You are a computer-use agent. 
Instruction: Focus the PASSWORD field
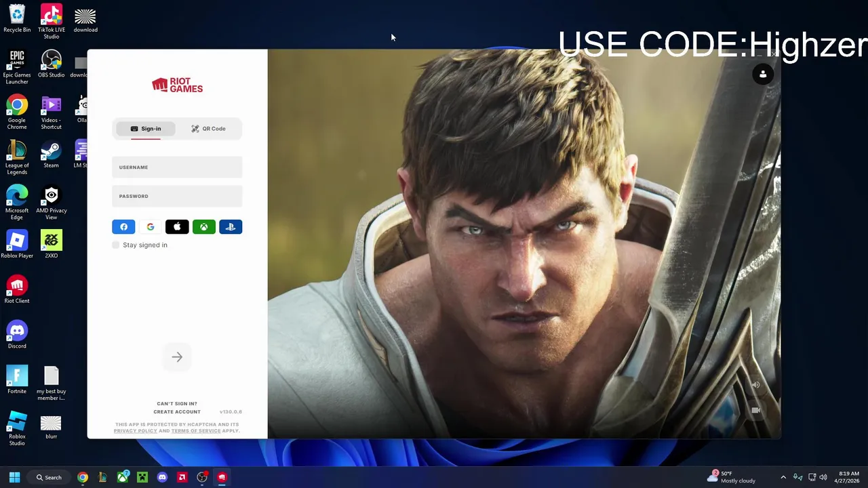pyautogui.click(x=177, y=197)
